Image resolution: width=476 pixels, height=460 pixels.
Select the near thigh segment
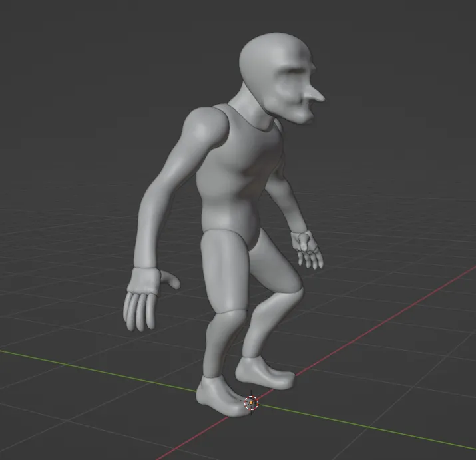tap(226, 272)
